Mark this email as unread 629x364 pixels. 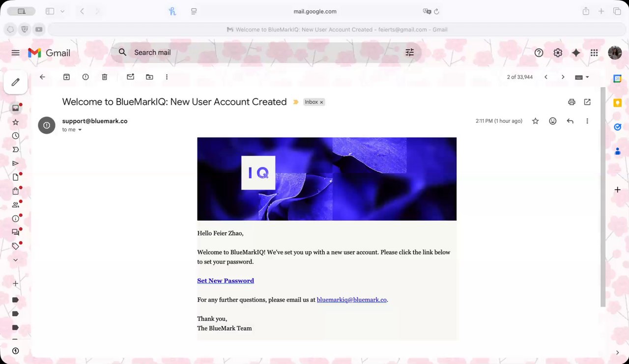[x=130, y=77]
